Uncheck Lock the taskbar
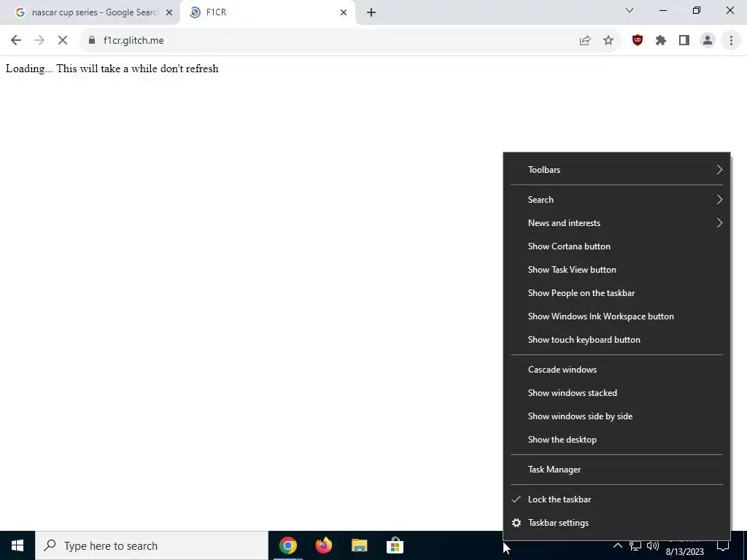 tap(616, 499)
